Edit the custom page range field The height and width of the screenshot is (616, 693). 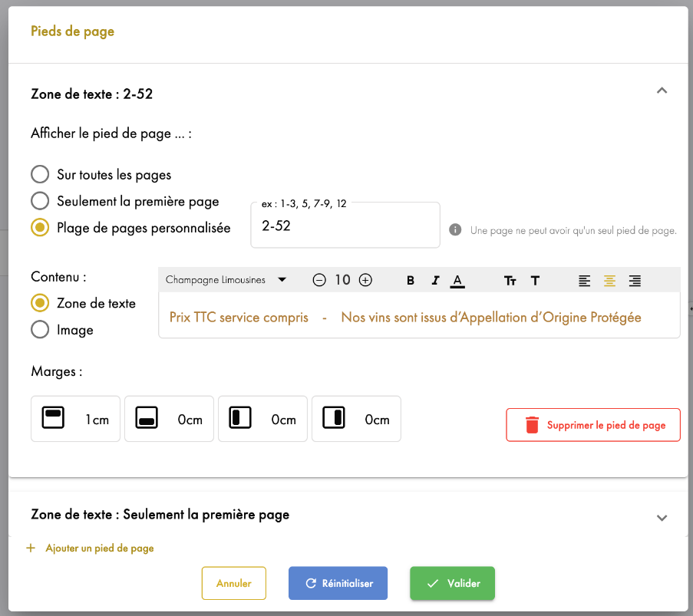(x=345, y=226)
